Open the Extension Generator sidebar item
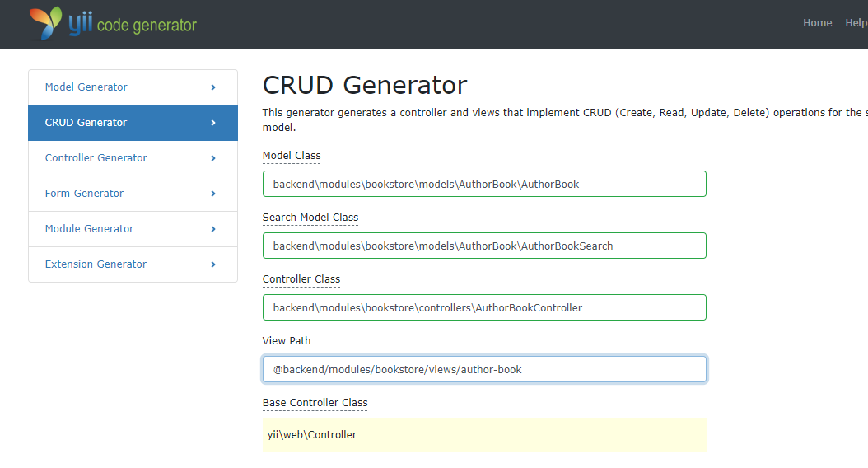Image resolution: width=868 pixels, height=468 pixels. point(133,264)
